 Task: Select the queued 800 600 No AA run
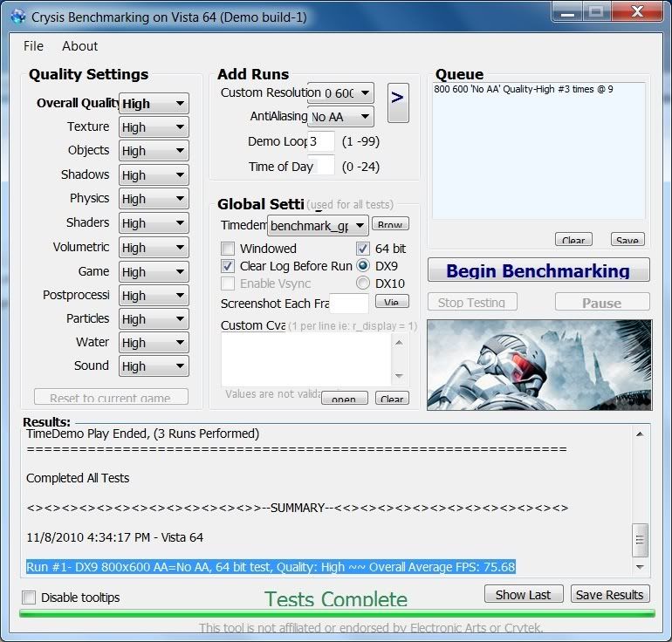pyautogui.click(x=524, y=89)
